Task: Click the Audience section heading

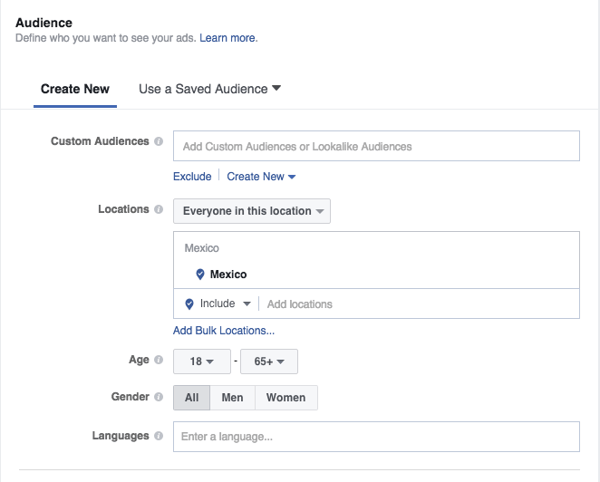Action: [44, 23]
